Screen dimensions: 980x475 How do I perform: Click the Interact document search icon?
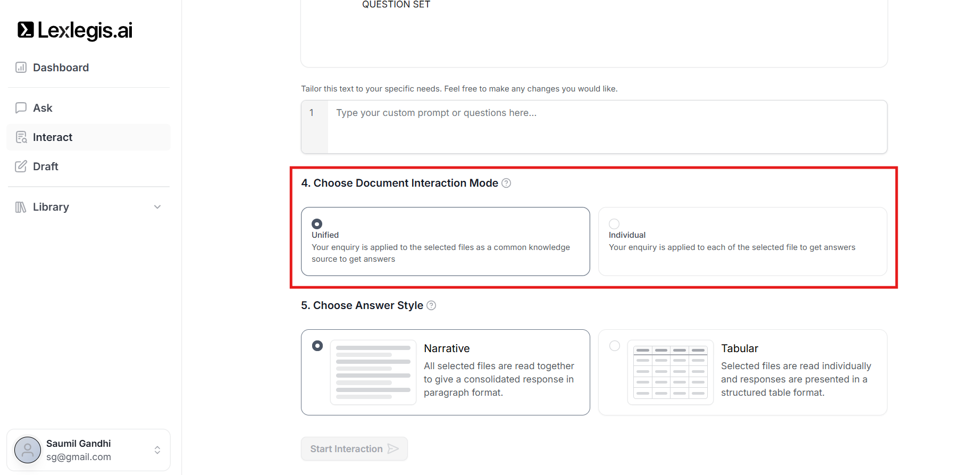pos(21,137)
